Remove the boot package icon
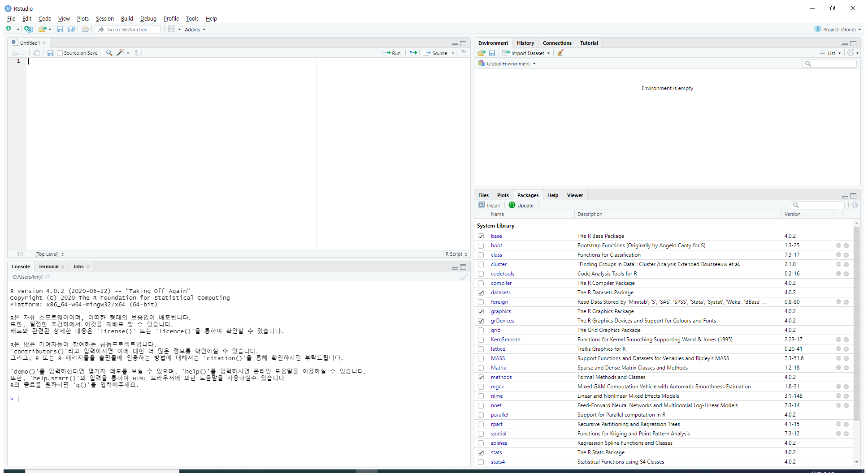 click(x=846, y=245)
